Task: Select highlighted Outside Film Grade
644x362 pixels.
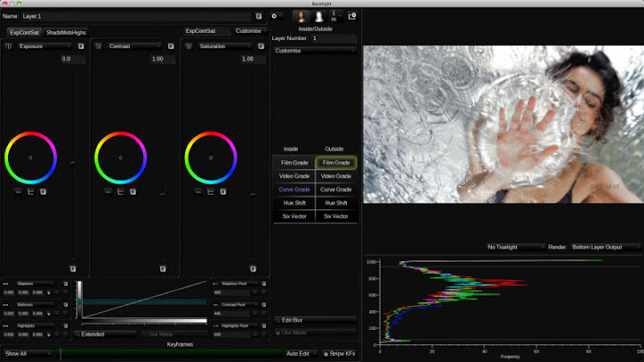Action: coord(336,163)
